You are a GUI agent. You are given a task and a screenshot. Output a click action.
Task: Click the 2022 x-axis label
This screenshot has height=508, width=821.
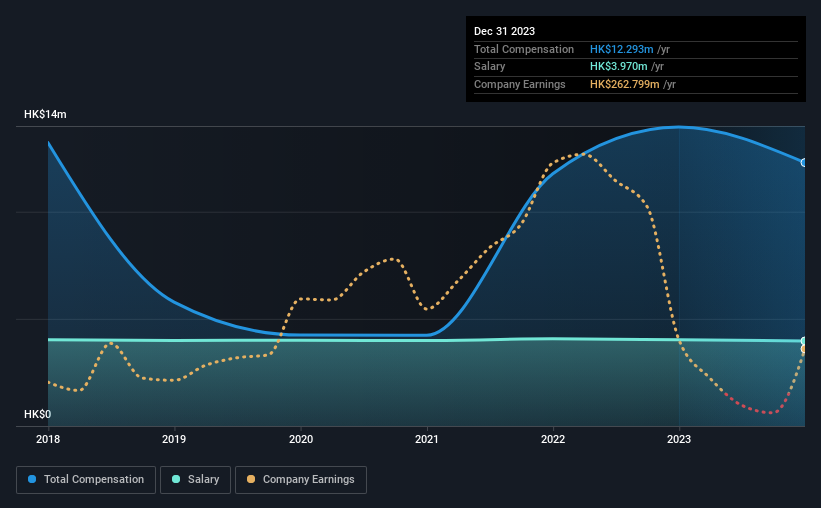pyautogui.click(x=553, y=439)
